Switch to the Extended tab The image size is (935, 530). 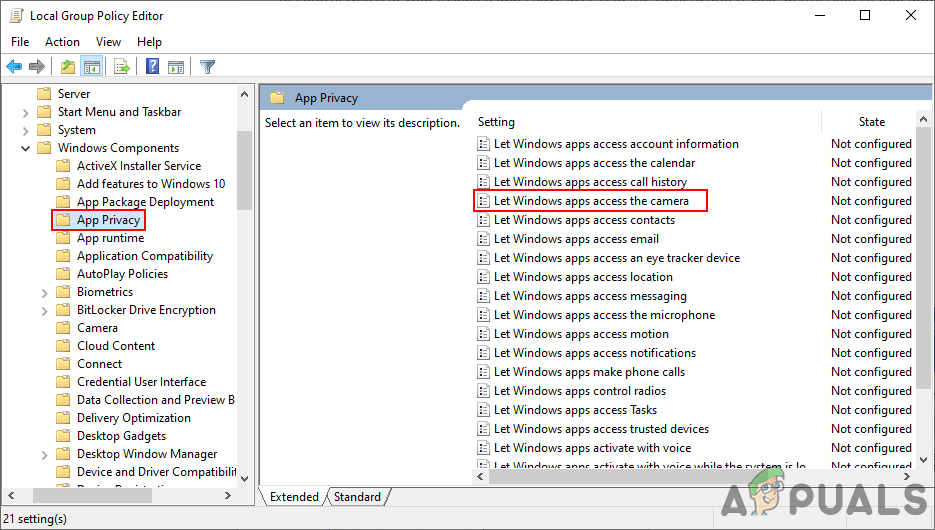294,497
